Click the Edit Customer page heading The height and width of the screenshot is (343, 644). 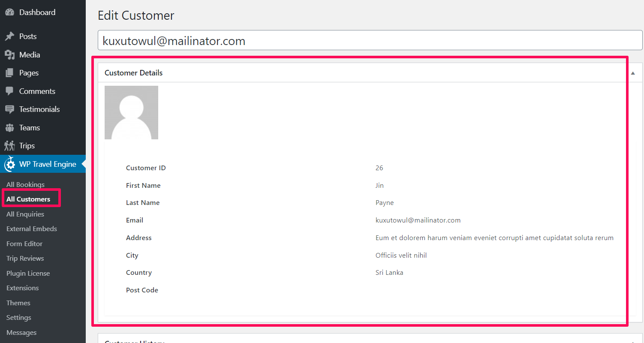136,16
